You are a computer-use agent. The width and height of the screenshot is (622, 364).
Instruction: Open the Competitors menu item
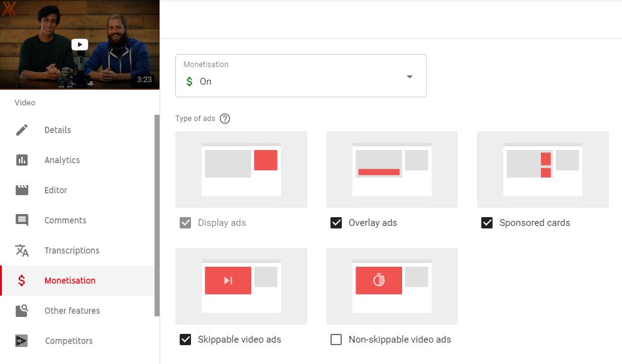77,341
